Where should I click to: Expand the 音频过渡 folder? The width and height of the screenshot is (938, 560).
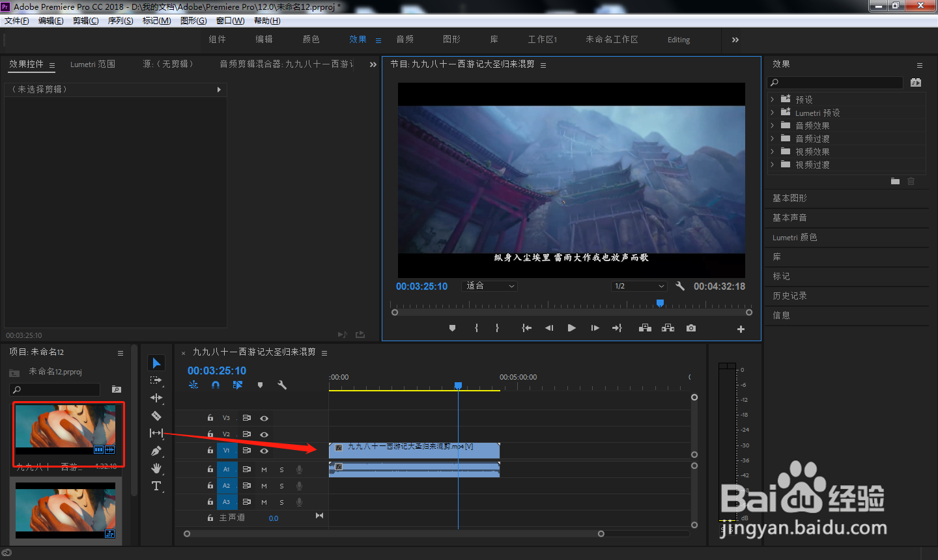[x=773, y=139]
